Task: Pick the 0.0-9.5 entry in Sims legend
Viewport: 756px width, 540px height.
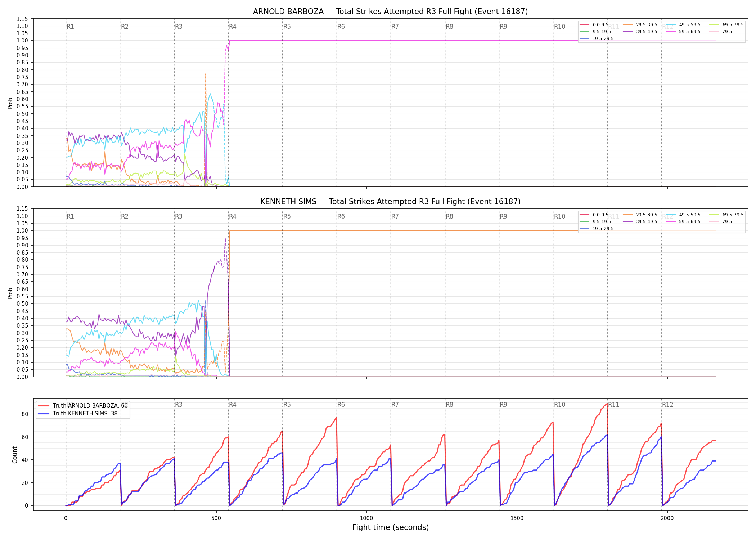Action: [594, 215]
